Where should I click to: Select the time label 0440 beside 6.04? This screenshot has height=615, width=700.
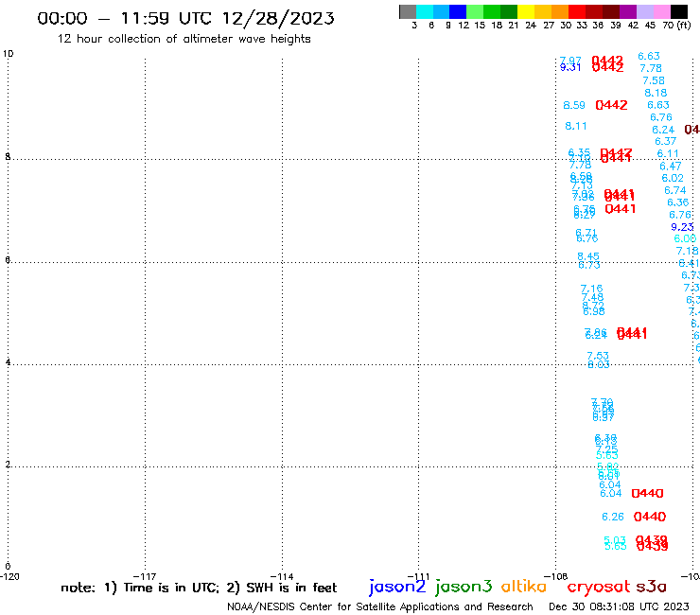(x=647, y=493)
